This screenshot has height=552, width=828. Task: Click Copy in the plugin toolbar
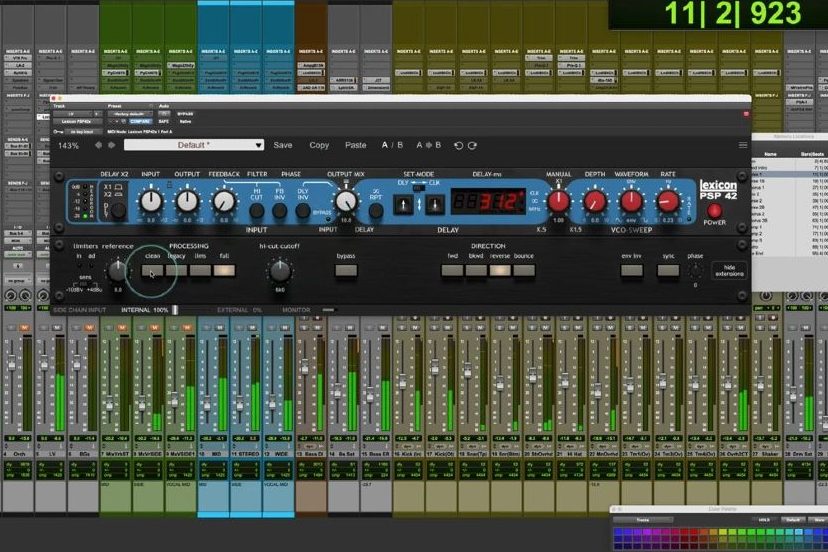(x=319, y=145)
